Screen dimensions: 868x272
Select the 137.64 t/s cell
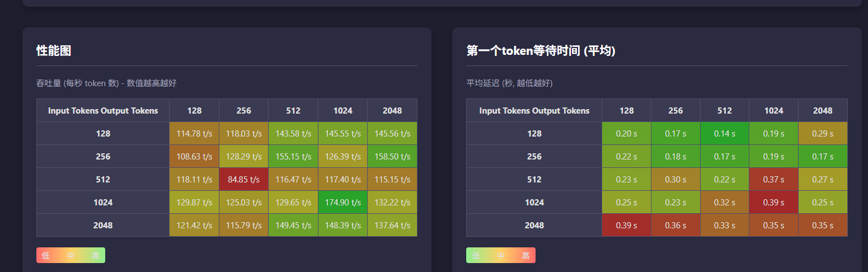pyautogui.click(x=392, y=226)
